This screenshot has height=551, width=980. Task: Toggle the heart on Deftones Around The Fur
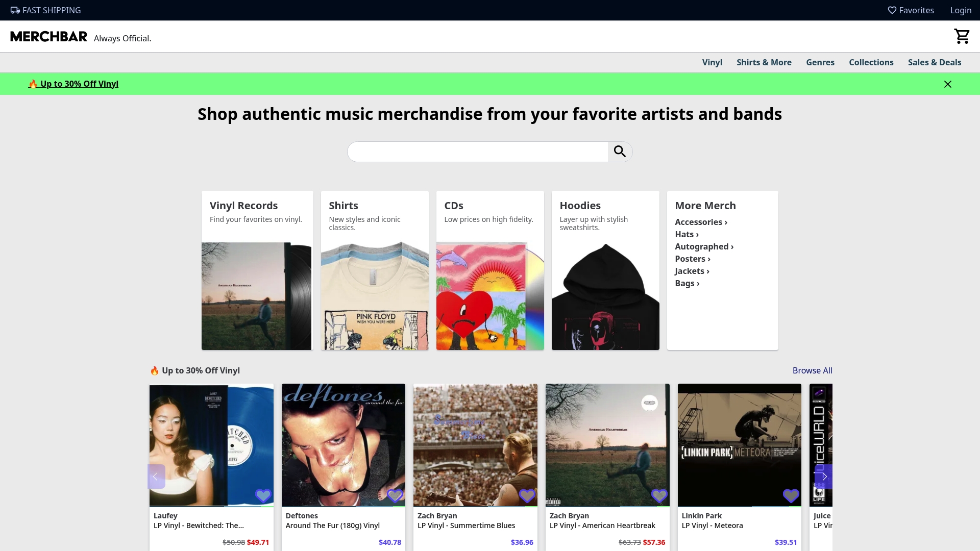pos(395,495)
